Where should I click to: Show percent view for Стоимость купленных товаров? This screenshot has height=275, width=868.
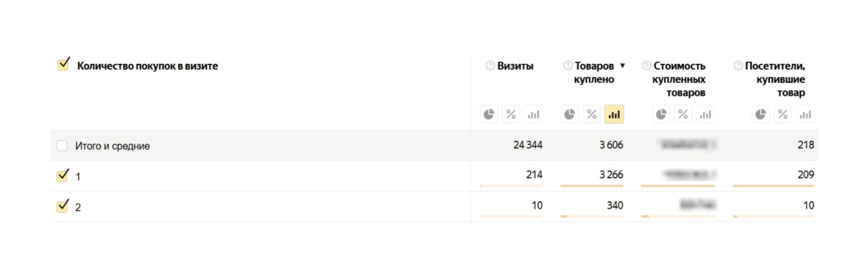(683, 114)
